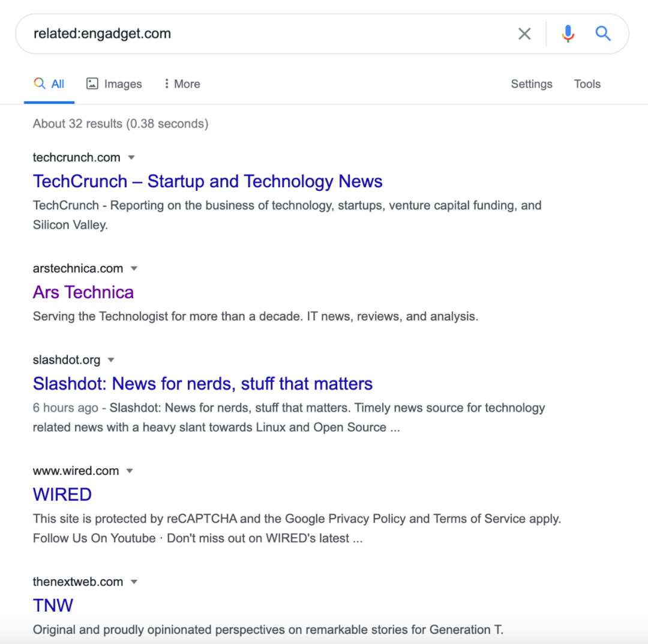Expand the slashdot.org dropdown arrow

click(111, 360)
